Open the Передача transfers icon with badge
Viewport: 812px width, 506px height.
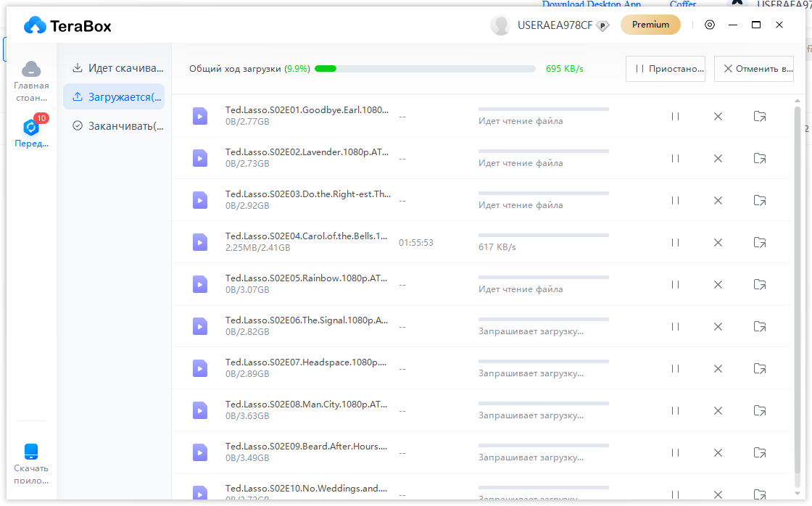(x=31, y=128)
